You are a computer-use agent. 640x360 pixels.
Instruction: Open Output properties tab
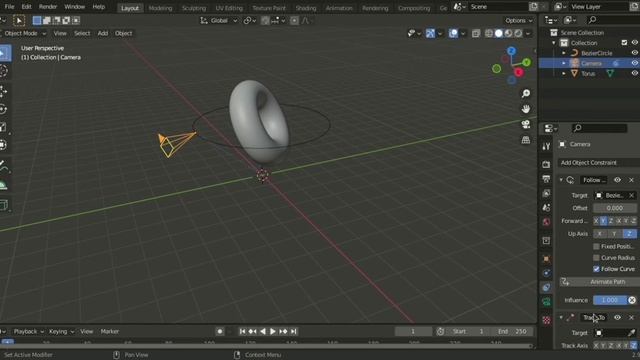[546, 178]
